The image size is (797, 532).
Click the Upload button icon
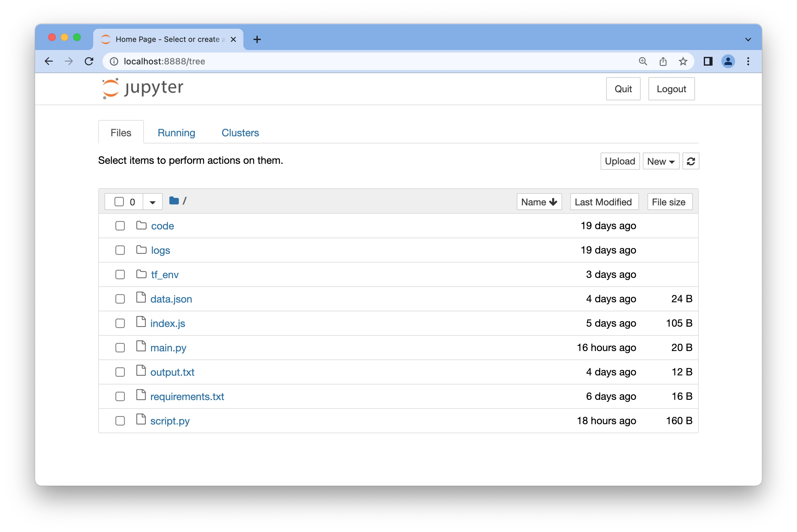[619, 161]
